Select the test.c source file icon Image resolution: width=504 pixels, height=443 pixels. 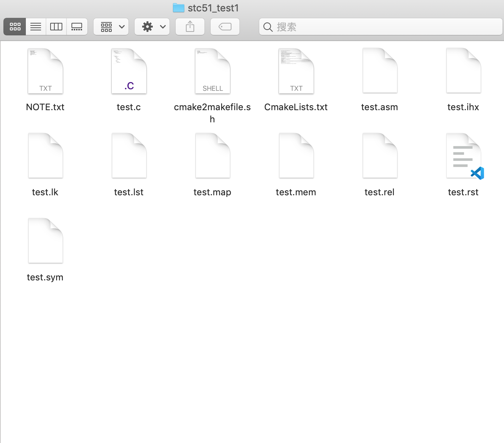point(129,71)
